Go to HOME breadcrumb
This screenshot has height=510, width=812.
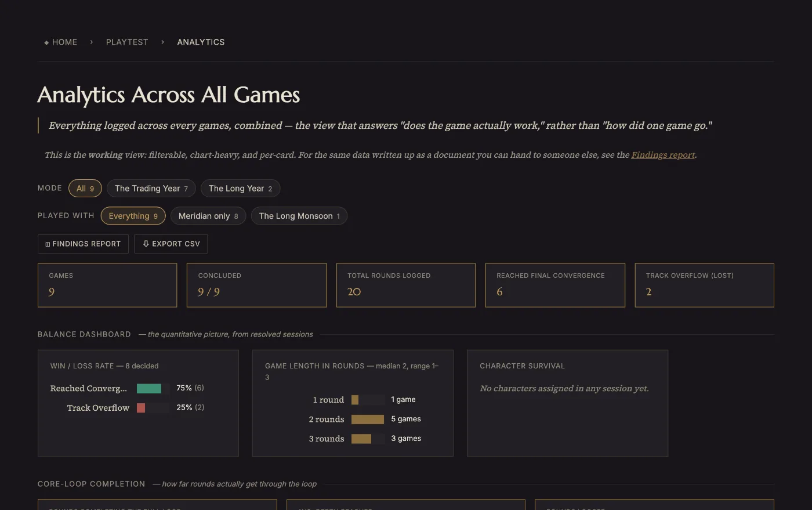[61, 42]
